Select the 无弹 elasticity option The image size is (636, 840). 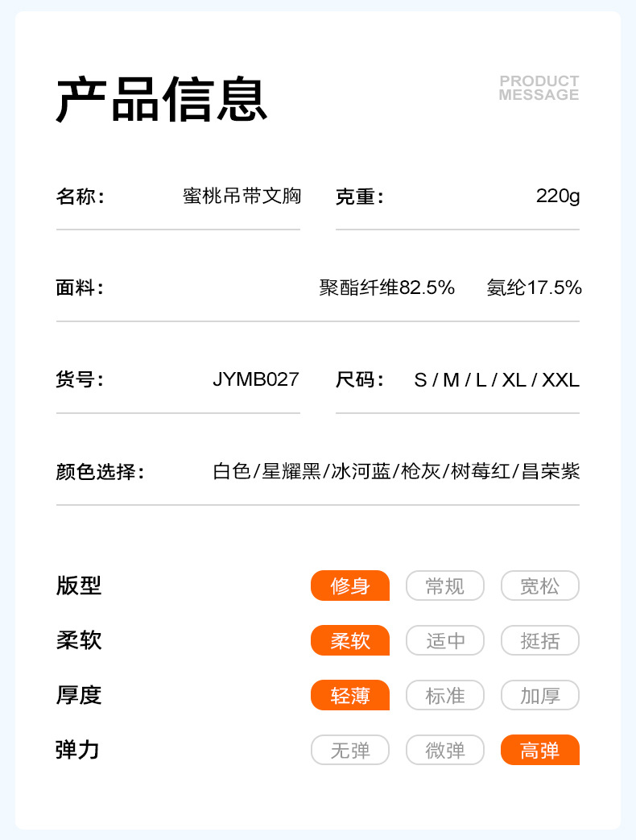click(350, 750)
